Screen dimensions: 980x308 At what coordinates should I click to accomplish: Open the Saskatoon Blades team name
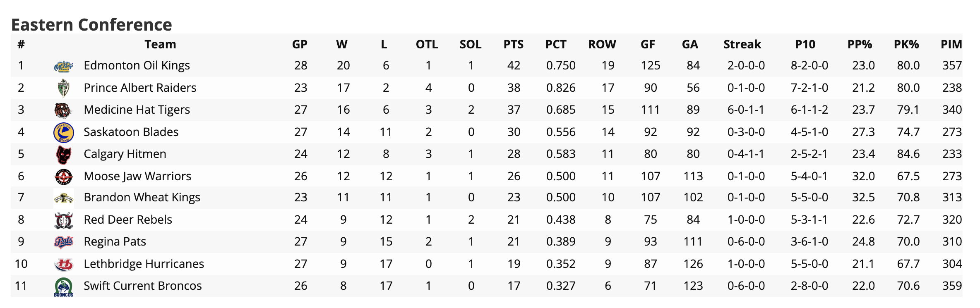[131, 132]
